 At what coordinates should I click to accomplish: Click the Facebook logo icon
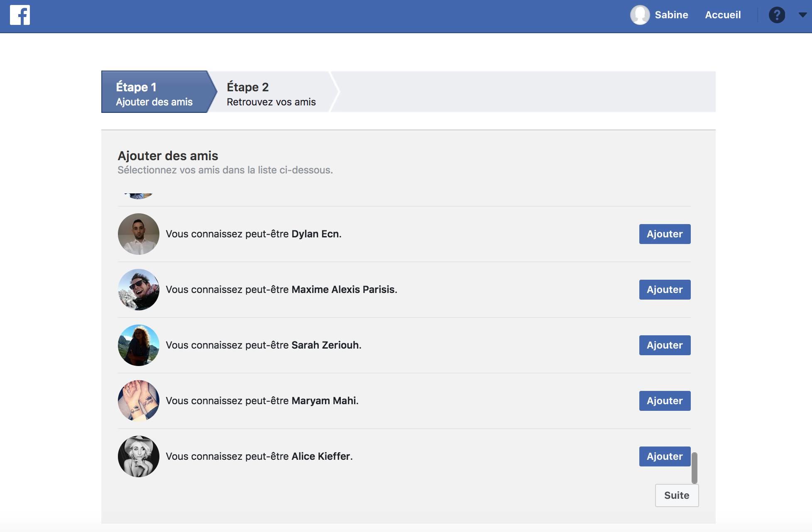20,15
